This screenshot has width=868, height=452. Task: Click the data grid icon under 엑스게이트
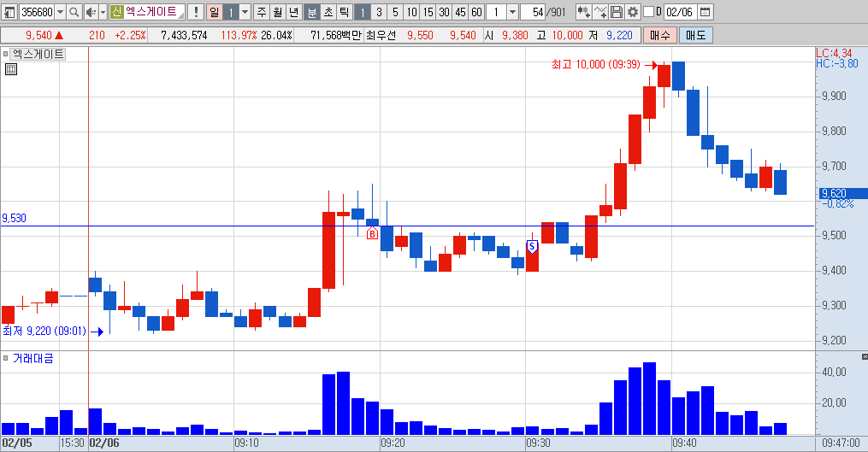(11, 69)
